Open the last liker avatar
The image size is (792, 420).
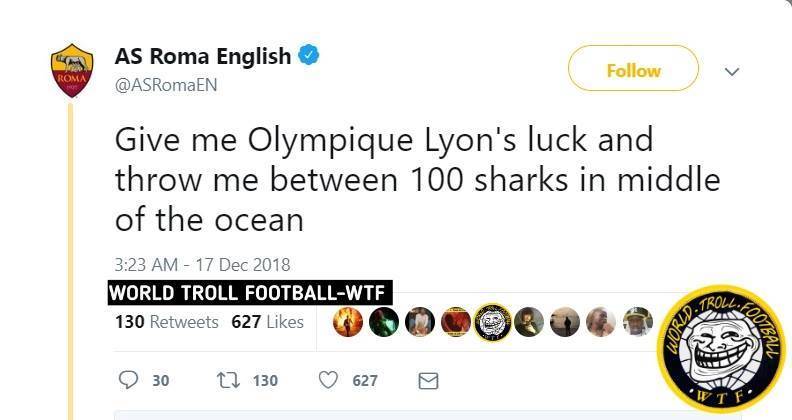636,322
